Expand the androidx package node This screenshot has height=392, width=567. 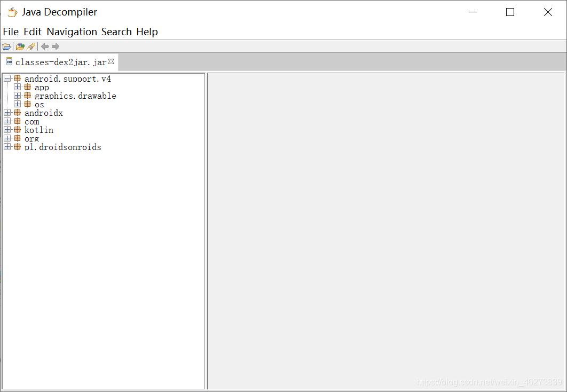coord(7,113)
